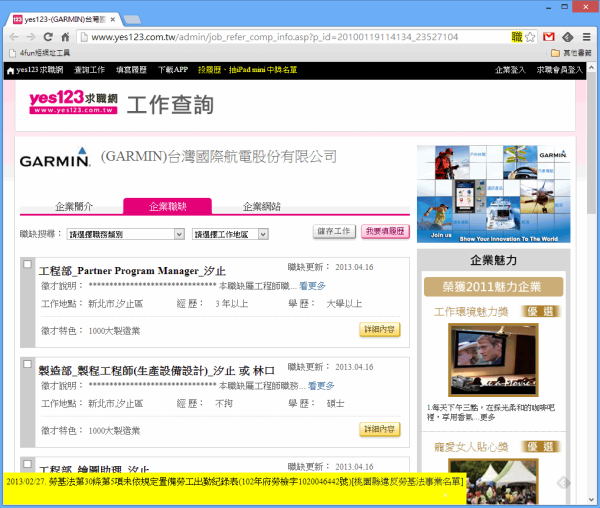
Task: Click the address bar URL field
Action: click(274, 37)
